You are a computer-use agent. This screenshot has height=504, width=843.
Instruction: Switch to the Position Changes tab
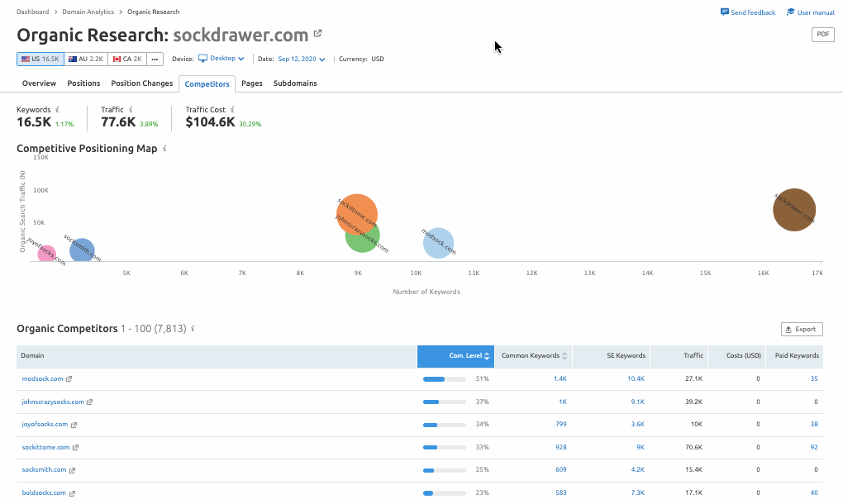(142, 83)
